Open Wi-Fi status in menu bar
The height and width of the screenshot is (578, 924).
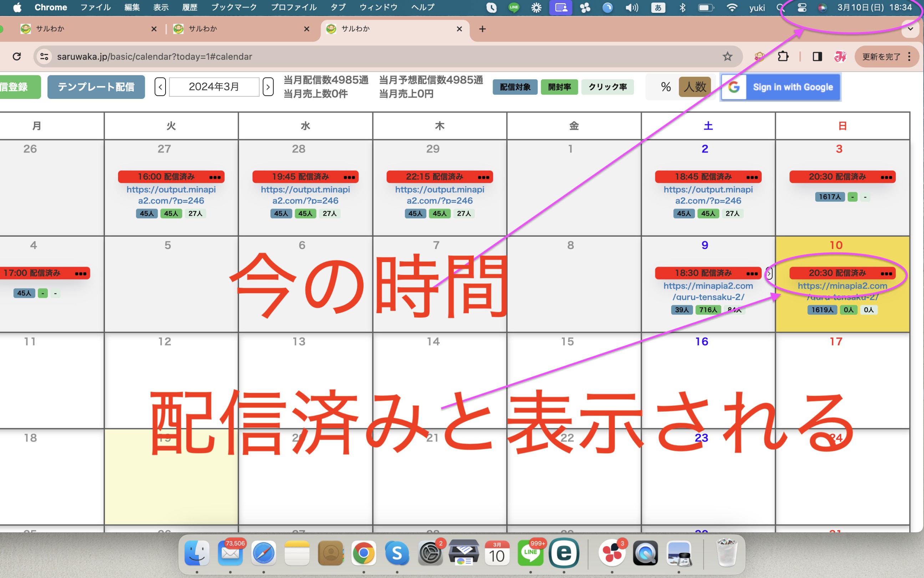tap(731, 7)
